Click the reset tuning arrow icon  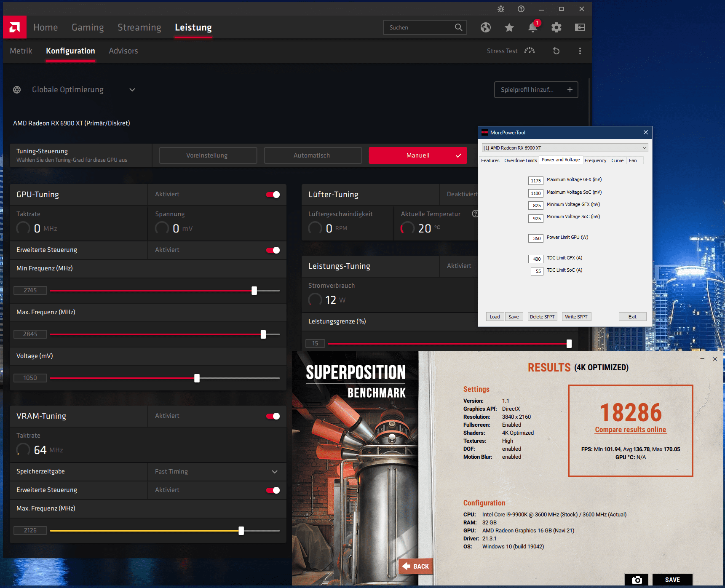click(x=556, y=51)
